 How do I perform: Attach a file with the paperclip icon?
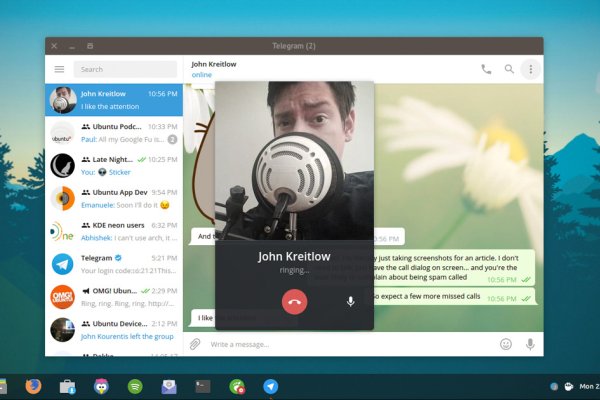[x=196, y=344]
